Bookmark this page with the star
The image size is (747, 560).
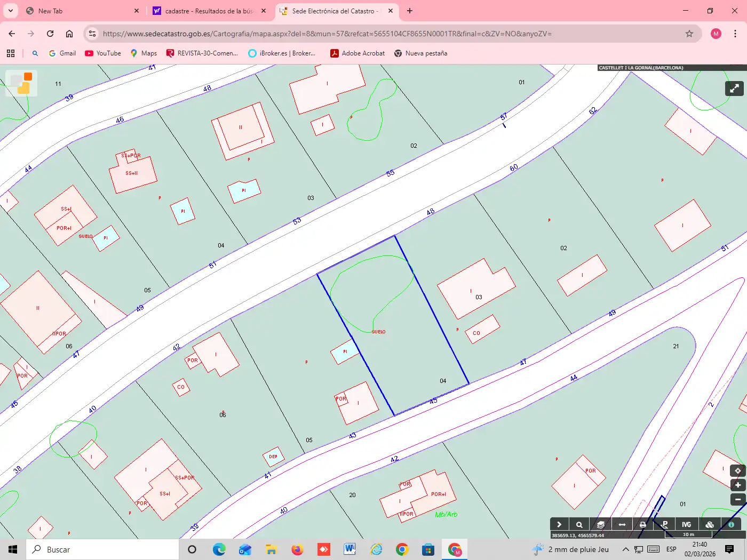tap(689, 34)
